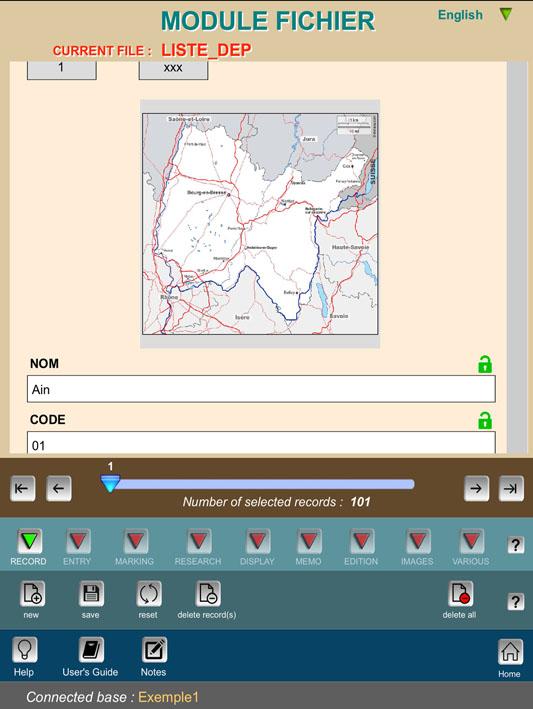Screen dimensions: 533x709
Task: Open the Help lightbulb
Action: 24,650
